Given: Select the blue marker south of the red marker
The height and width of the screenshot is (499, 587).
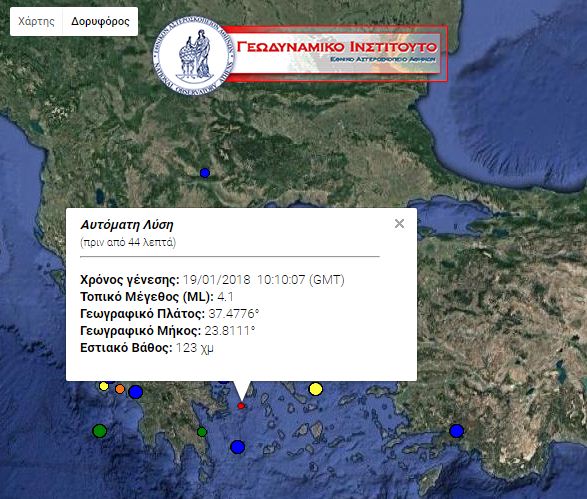Looking at the screenshot, I should click(x=238, y=447).
